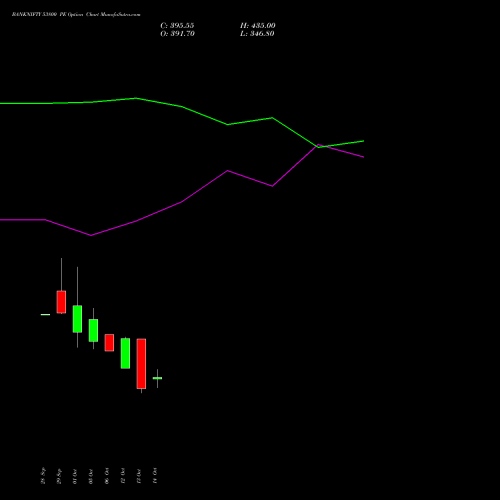The image size is (500, 500).
Task: Click the open value O: 391.70
Action: coord(177,34)
